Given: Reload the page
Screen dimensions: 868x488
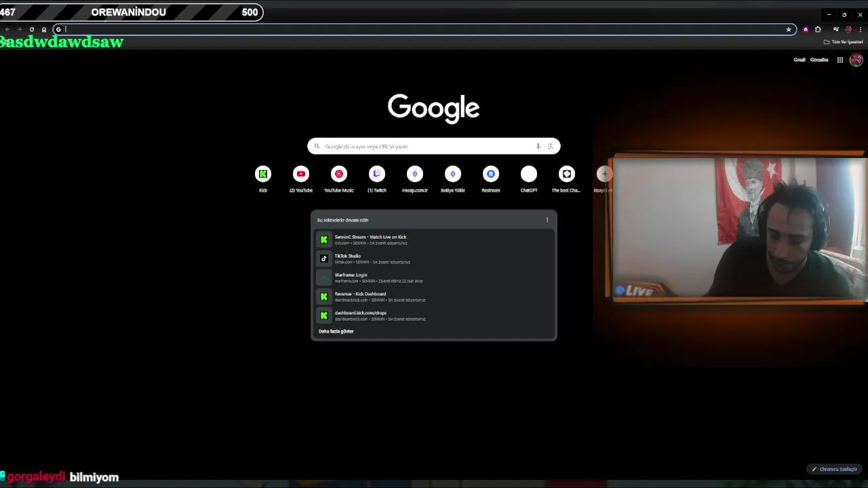Looking at the screenshot, I should (32, 29).
